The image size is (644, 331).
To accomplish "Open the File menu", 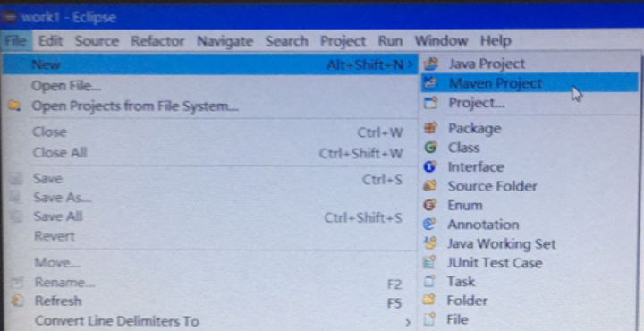I will 16,41.
